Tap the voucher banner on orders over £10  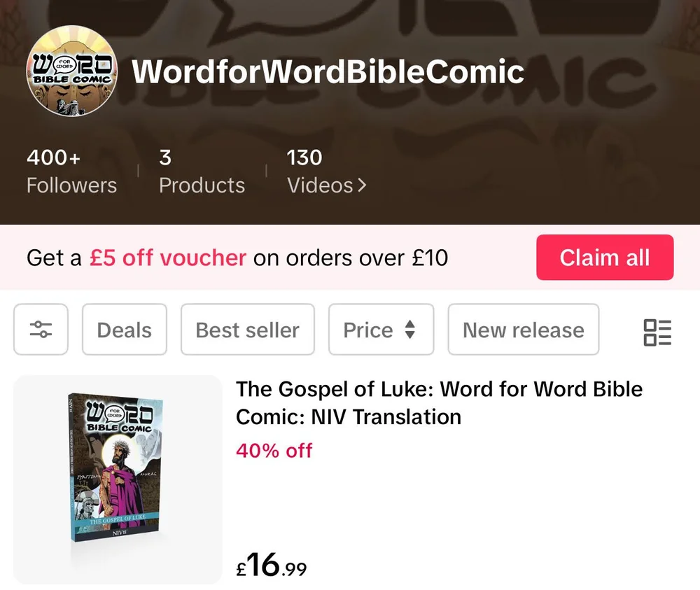coord(237,258)
